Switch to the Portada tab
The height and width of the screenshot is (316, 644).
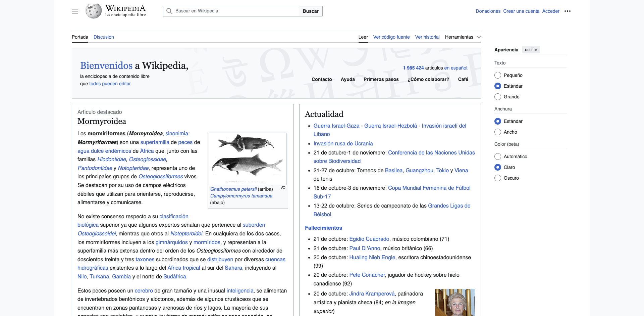tap(80, 37)
